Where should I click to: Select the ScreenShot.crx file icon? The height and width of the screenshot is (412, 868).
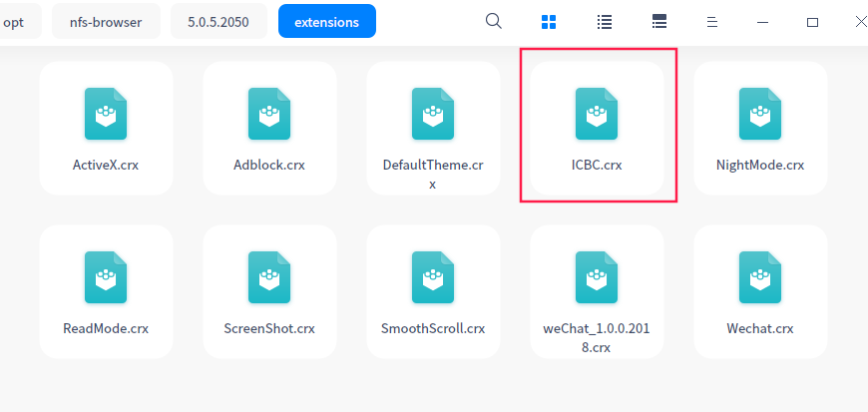coord(269,277)
